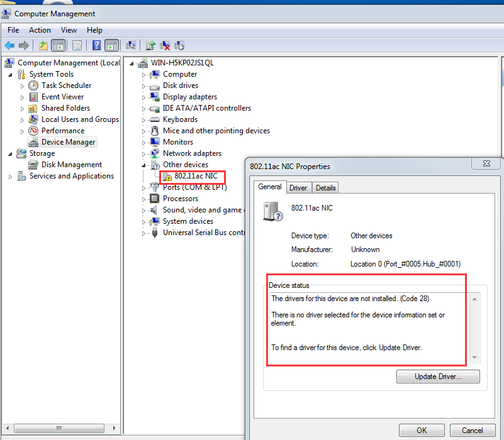The image size is (504, 440).
Task: Switch to the Details tab
Action: pos(325,188)
